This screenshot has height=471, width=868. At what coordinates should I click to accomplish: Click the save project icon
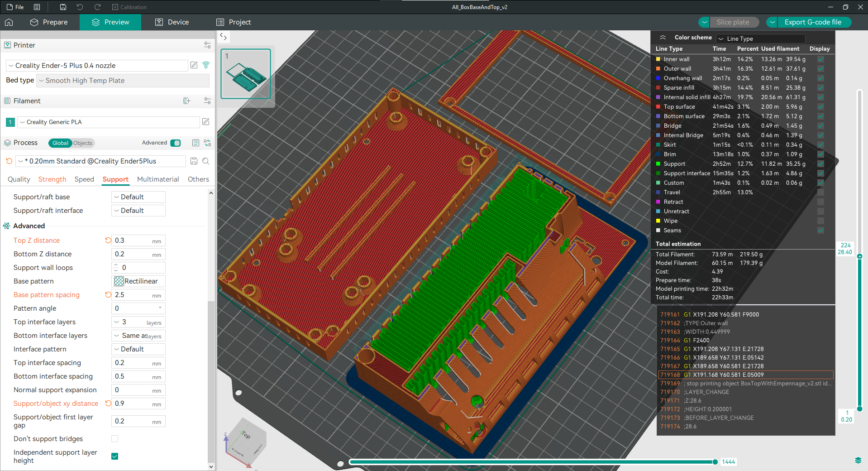63,7
